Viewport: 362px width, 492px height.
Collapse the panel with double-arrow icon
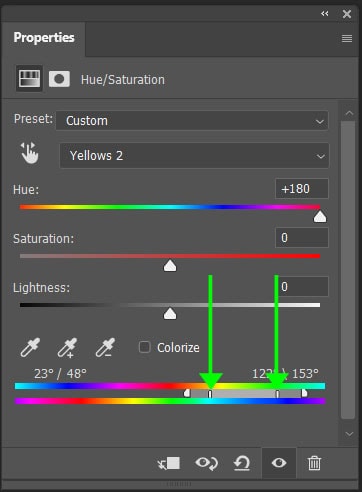(325, 13)
